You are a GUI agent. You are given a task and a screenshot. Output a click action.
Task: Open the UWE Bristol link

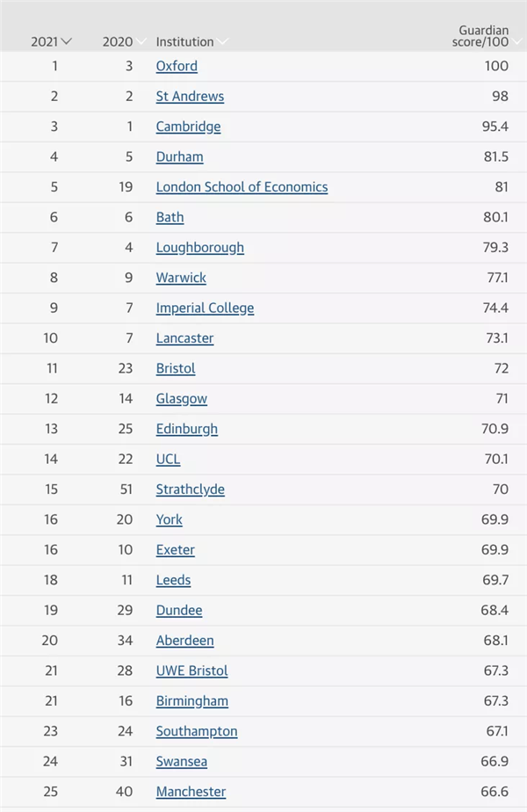pyautogui.click(x=192, y=671)
